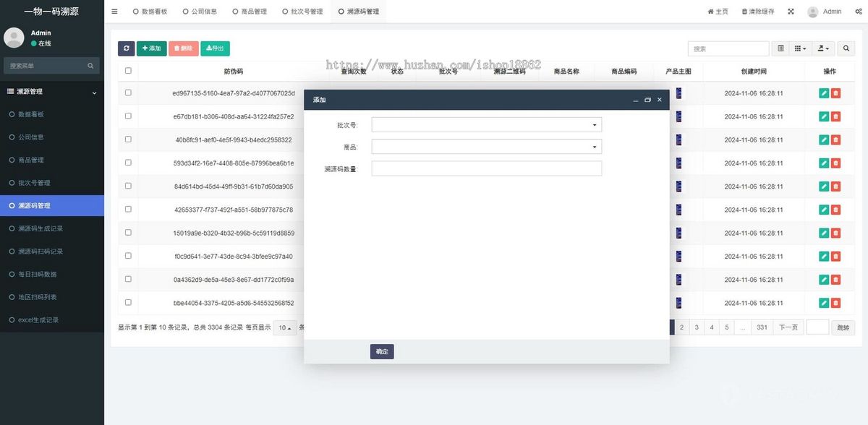Tick the checkbox for row 0a4362d9 record
Viewport: 868px width, 425px height.
click(x=128, y=280)
